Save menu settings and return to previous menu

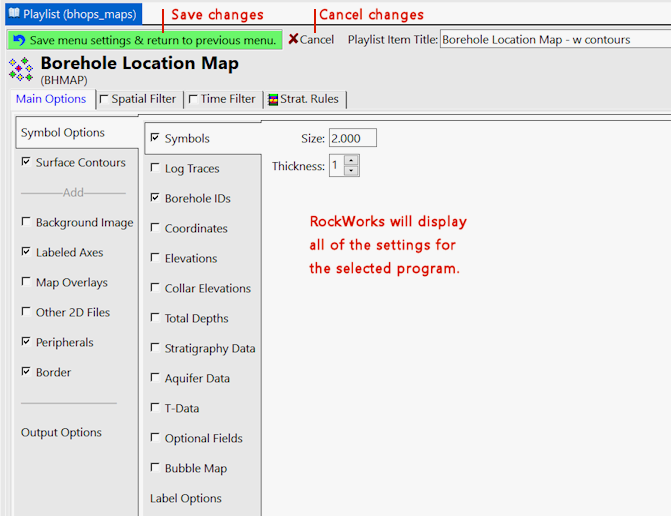(144, 40)
